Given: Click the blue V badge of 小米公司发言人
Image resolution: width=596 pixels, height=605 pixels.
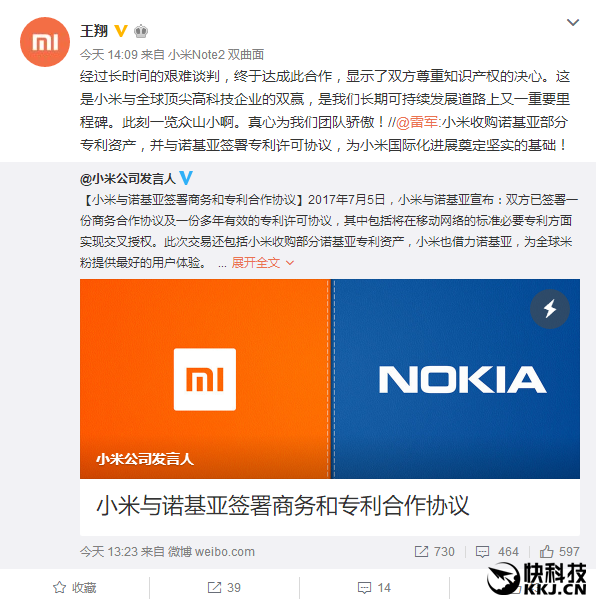Looking at the screenshot, I should 186,178.
